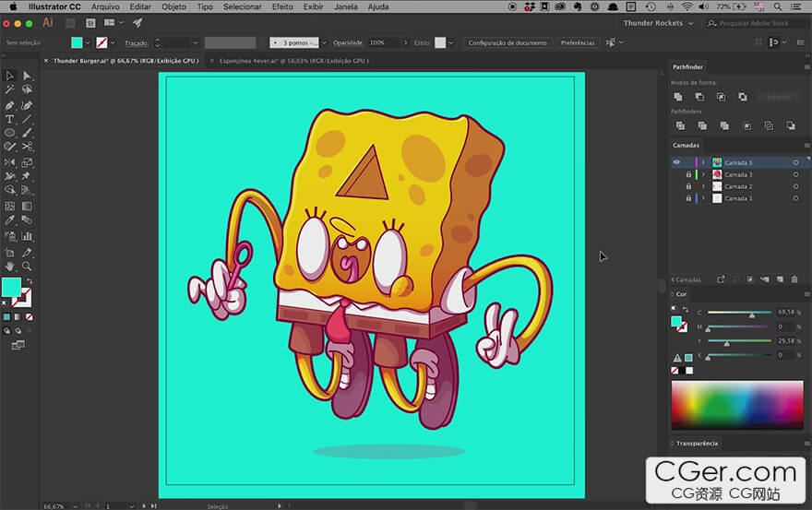The image size is (812, 510).
Task: Hide Camada 5 with eye icon
Action: (676, 162)
